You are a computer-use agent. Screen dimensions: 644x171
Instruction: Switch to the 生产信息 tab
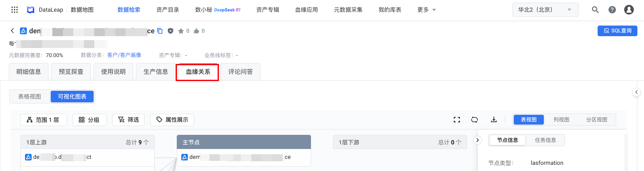(156, 72)
